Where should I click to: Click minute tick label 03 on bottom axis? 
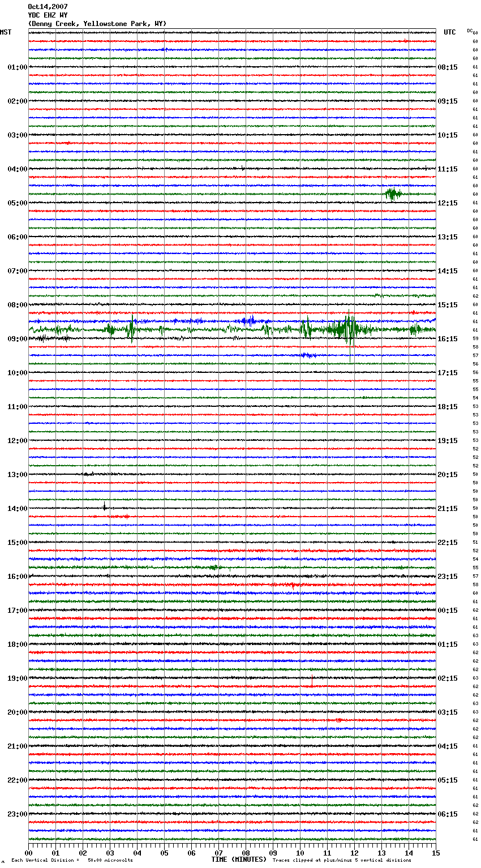[110, 853]
